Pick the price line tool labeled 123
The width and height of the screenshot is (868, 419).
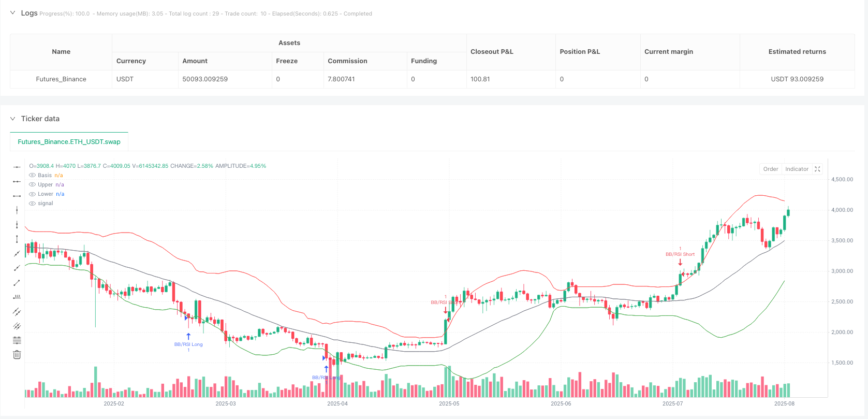click(17, 297)
